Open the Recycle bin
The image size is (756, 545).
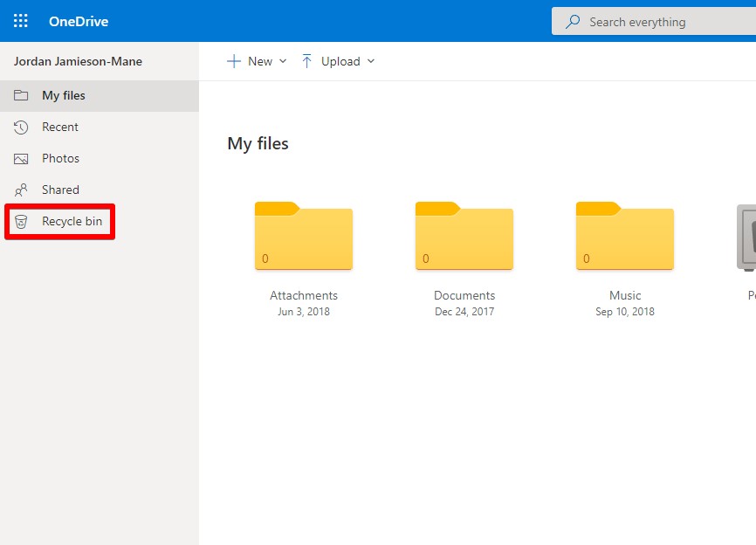click(x=73, y=221)
